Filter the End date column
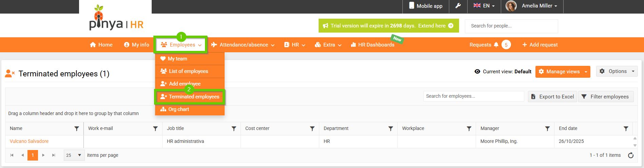Screen dimensions: 644x168 point(626,129)
